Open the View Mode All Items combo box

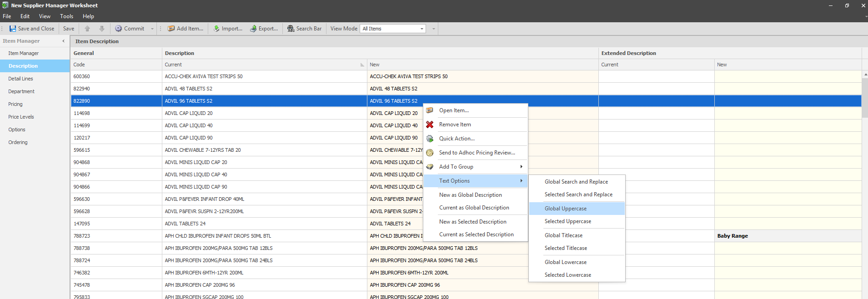point(393,29)
